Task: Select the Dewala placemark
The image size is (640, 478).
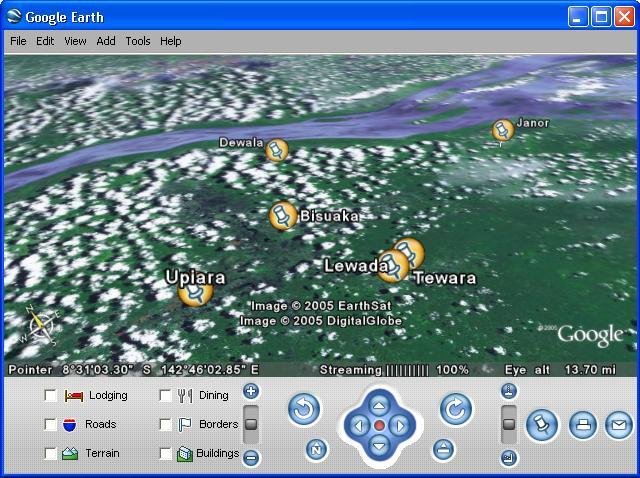Action: click(x=277, y=150)
